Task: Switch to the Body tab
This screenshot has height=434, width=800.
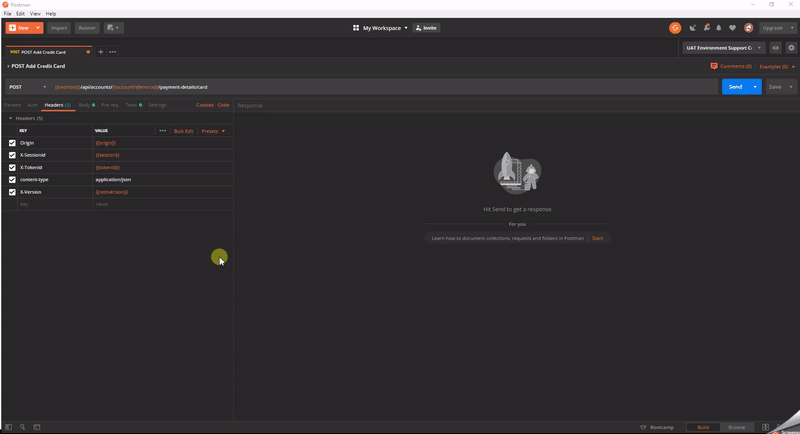Action: point(84,105)
